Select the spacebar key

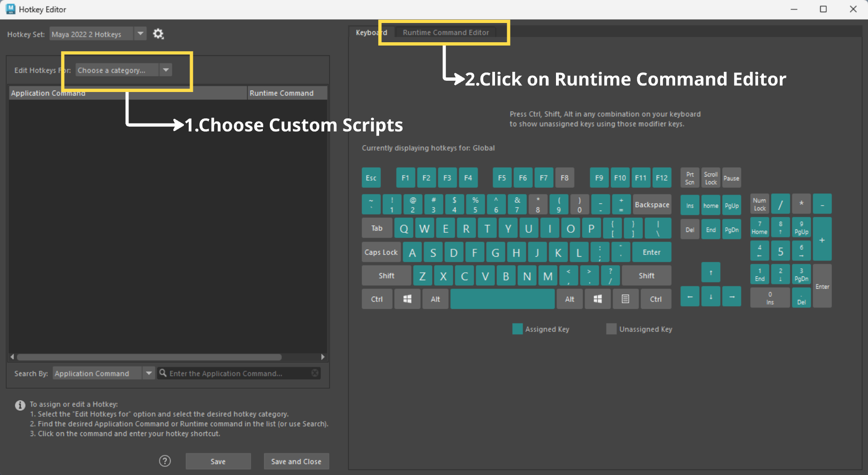point(503,299)
